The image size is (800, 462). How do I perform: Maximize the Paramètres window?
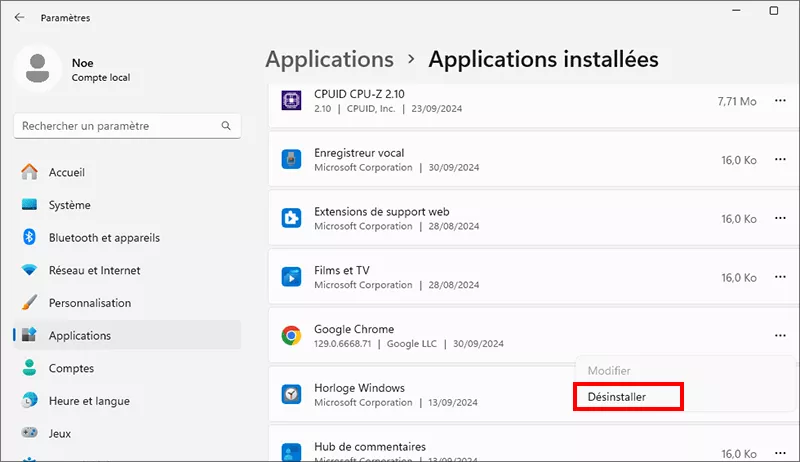point(774,10)
